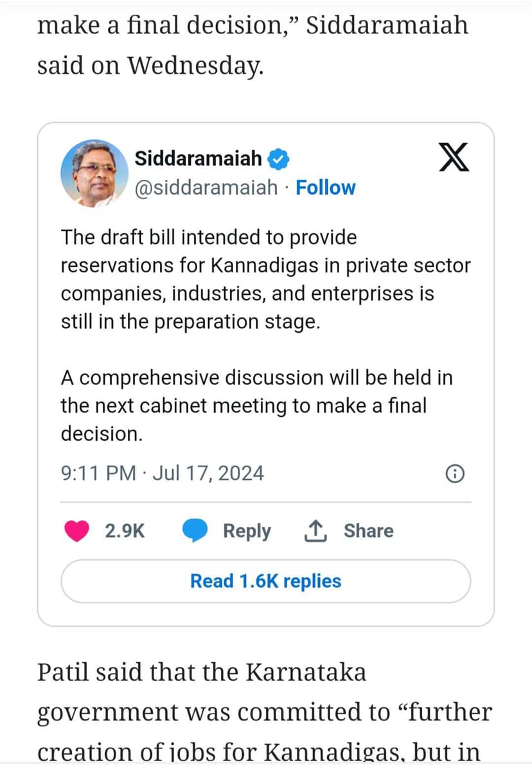Open the 9:11 PM Jul 17, 2024 timestamp

point(163,473)
